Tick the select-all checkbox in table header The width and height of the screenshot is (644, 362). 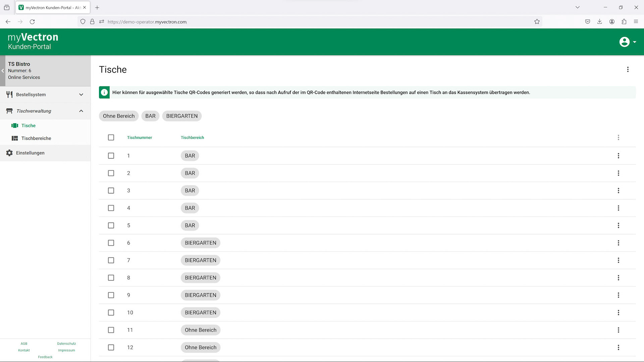(x=111, y=138)
